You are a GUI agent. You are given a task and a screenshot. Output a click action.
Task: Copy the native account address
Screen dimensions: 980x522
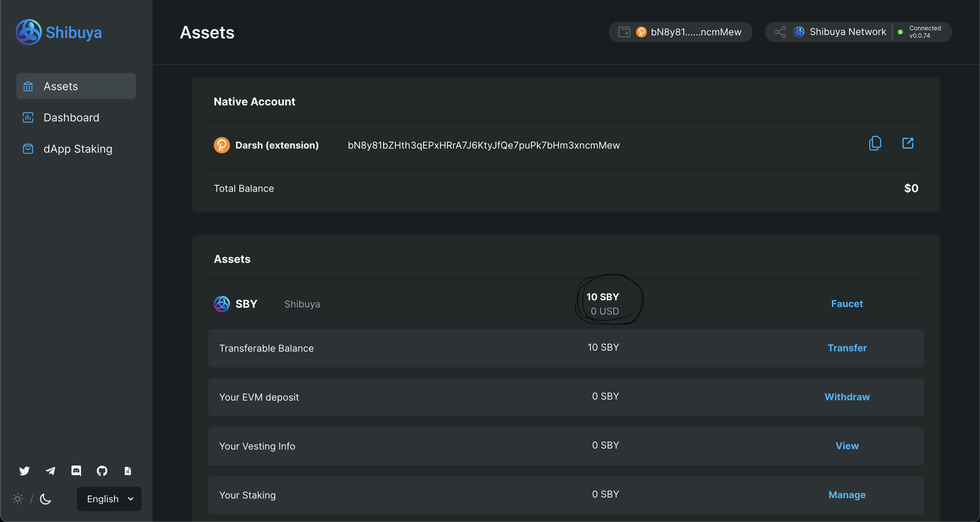[875, 143]
